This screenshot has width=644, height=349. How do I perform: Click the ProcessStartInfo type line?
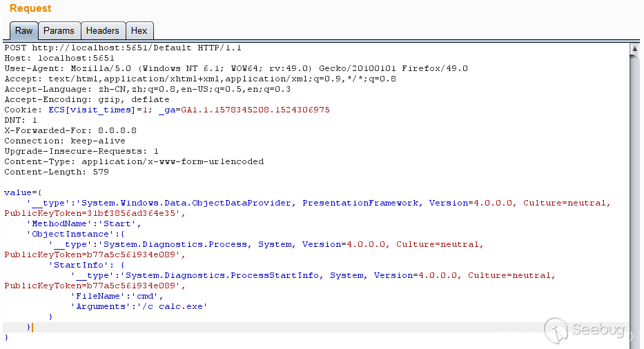(313, 275)
